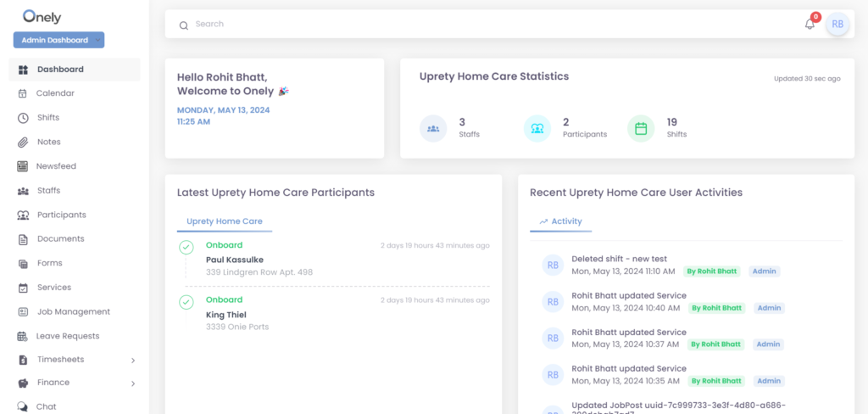Open the Admin Dashboard dropdown

(58, 40)
